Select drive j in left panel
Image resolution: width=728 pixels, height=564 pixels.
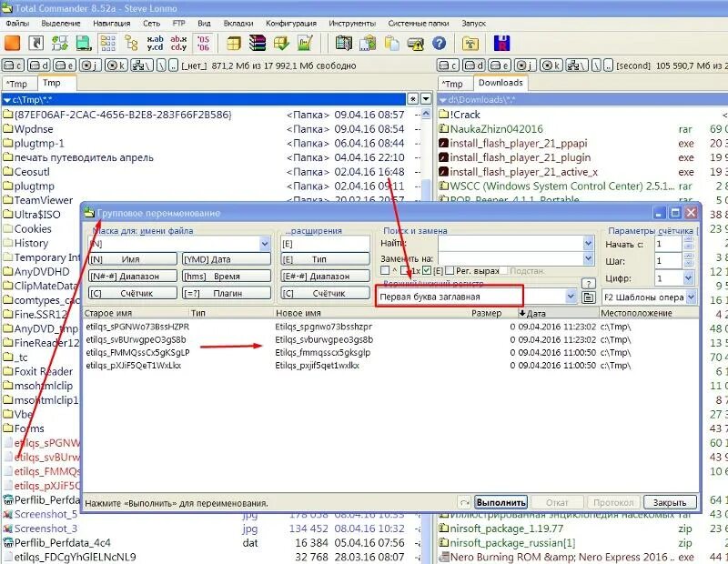pos(90,65)
